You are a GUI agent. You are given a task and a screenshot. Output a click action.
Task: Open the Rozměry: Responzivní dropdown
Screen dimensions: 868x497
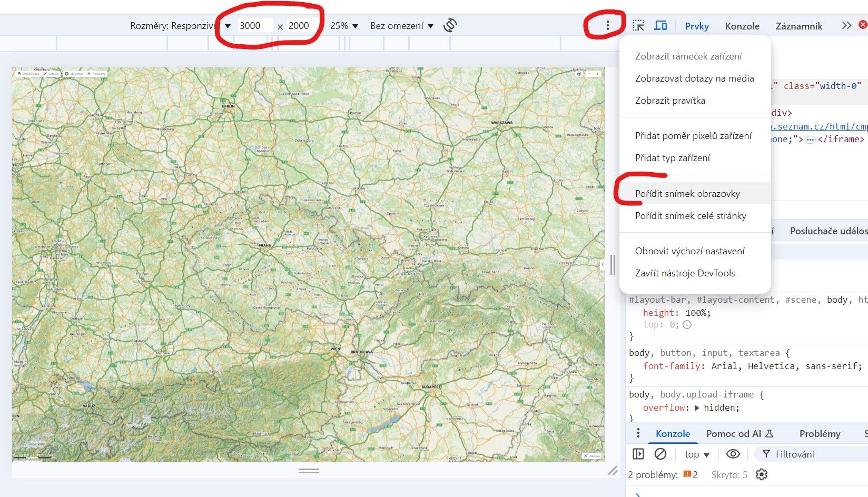[181, 26]
